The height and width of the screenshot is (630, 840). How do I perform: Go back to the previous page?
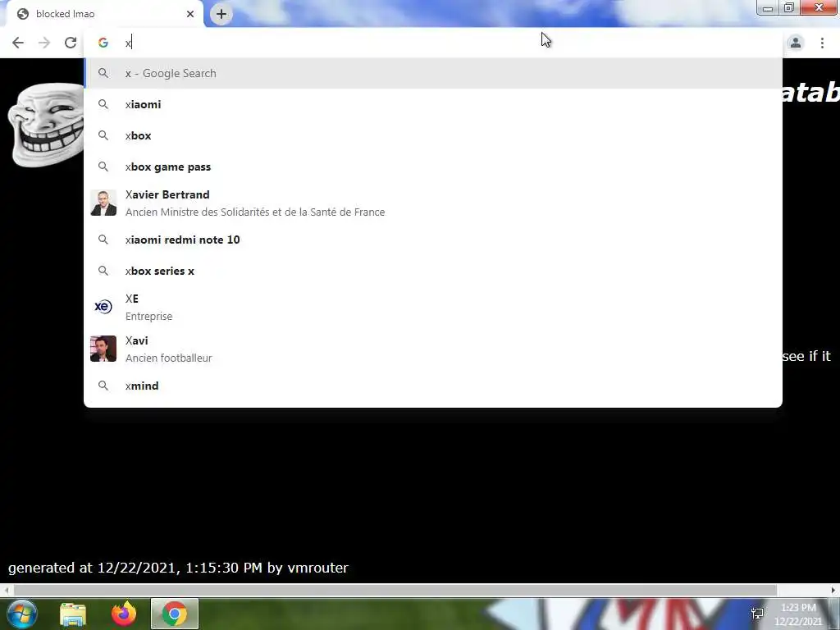(18, 43)
